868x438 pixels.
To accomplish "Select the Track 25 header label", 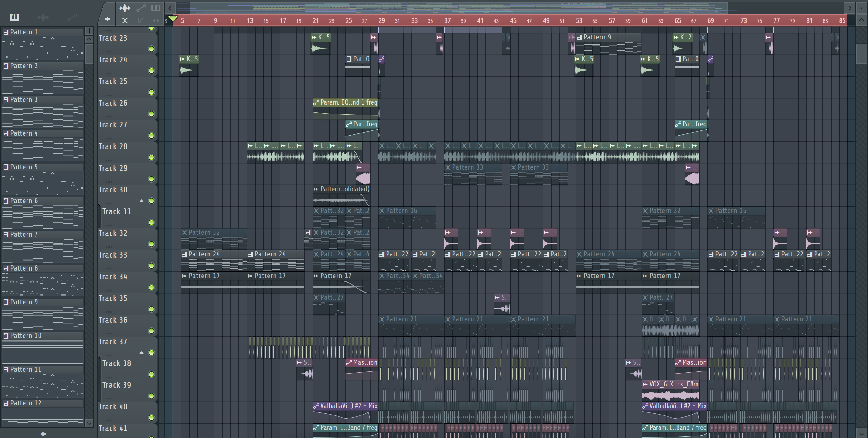I will [113, 81].
